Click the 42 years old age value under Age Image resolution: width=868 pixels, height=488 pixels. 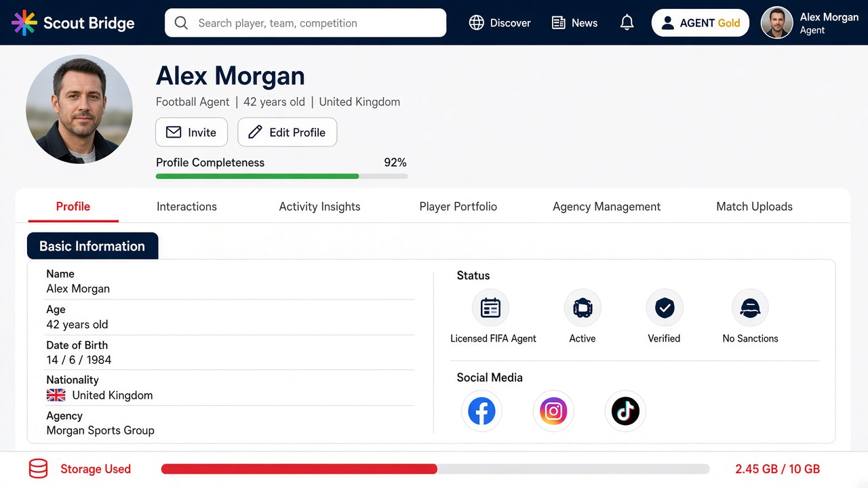click(x=77, y=325)
